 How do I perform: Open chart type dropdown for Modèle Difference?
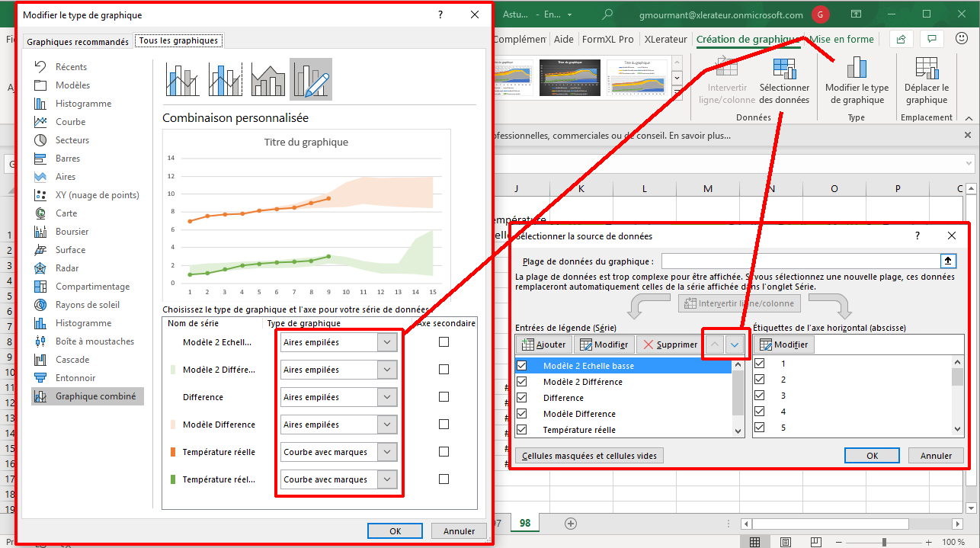coord(387,425)
